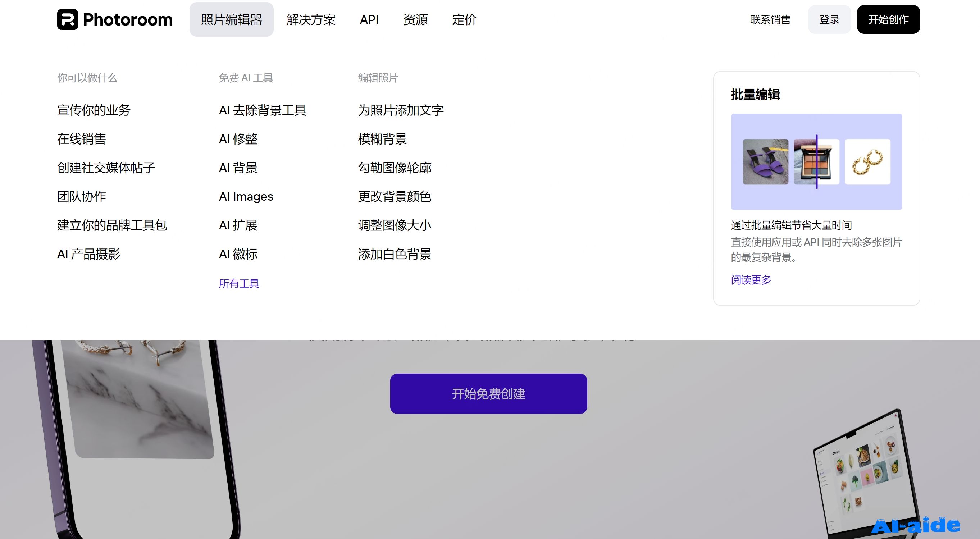
Task: Select AI 扩展 tool
Action: coord(238,225)
